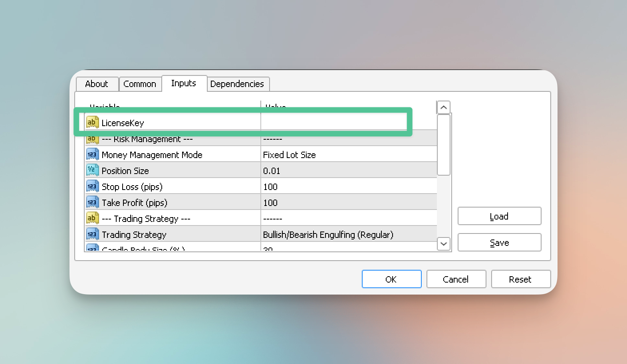Select the empty LicenseKey value field

tap(333, 123)
